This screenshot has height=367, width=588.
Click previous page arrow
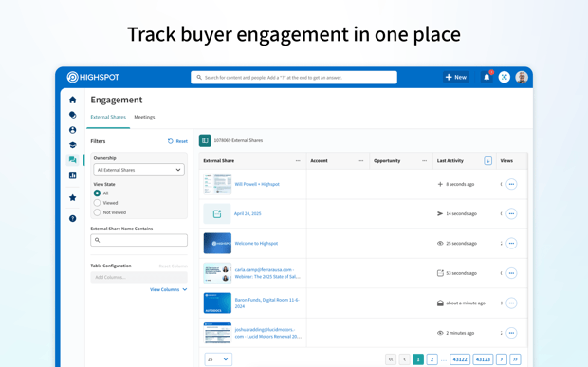(404, 359)
